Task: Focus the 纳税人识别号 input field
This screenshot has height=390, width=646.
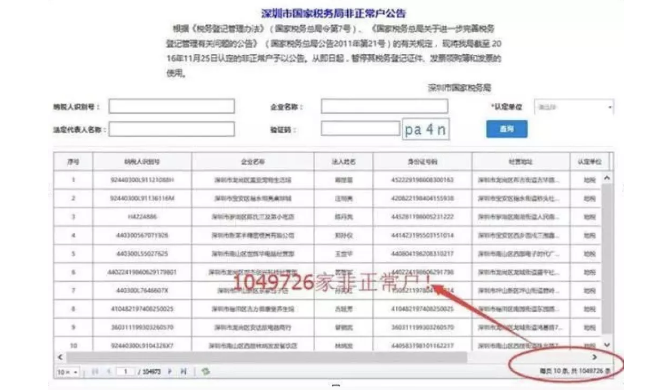Action: point(172,106)
